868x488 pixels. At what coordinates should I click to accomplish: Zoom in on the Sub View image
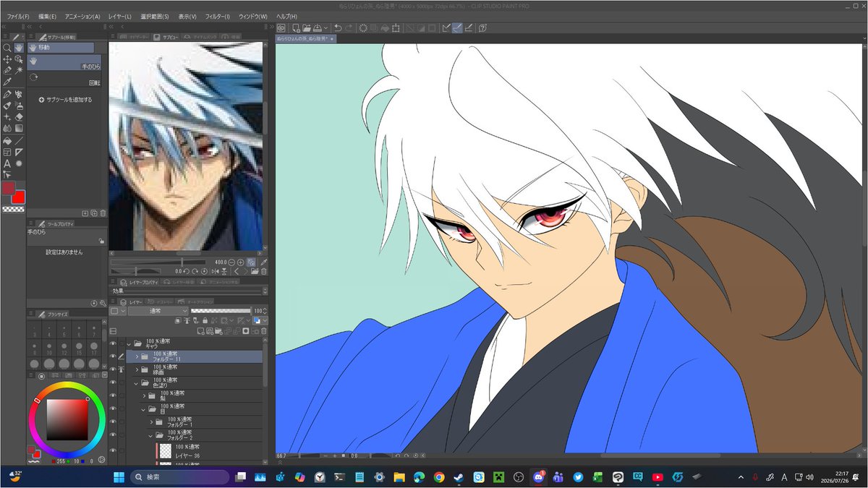point(240,262)
